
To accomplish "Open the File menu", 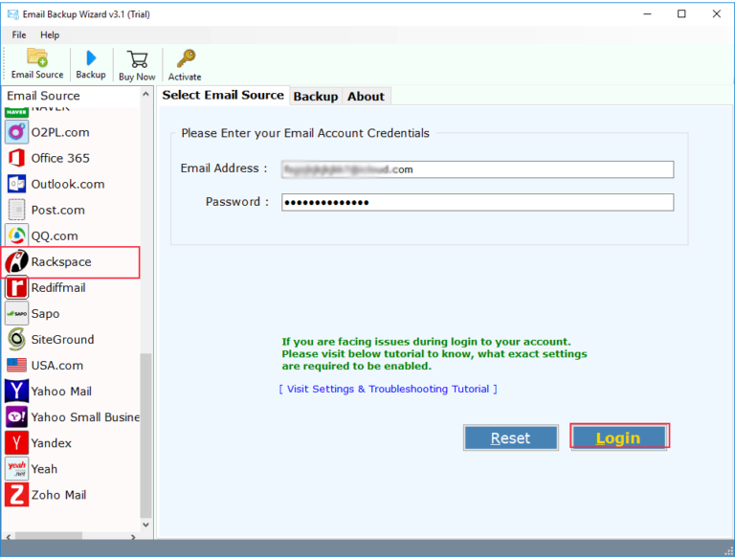I will [x=19, y=34].
